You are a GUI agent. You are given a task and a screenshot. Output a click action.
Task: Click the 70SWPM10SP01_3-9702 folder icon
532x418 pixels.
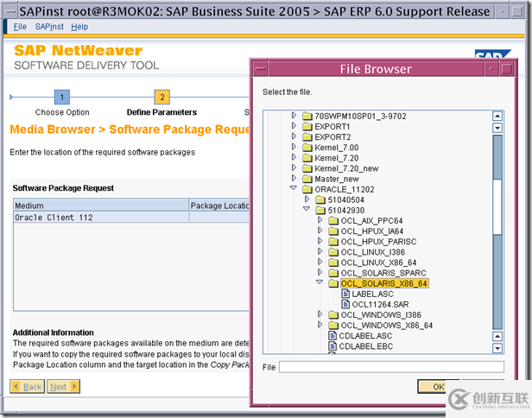[307, 116]
